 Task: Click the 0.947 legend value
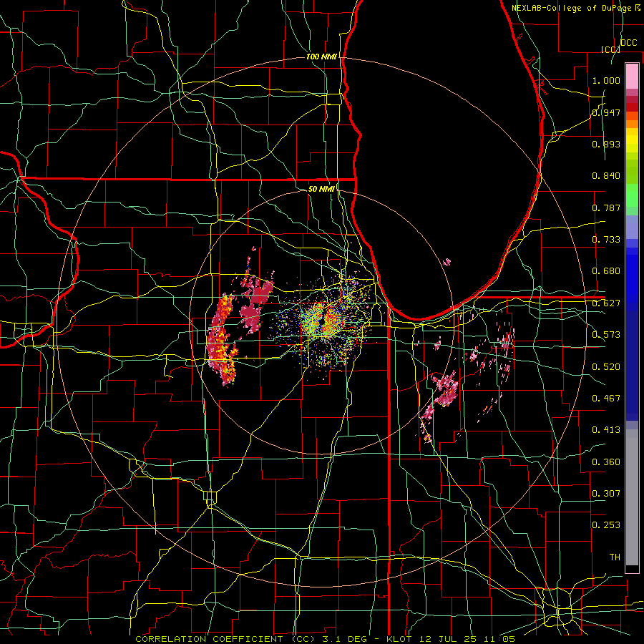pyautogui.click(x=606, y=112)
